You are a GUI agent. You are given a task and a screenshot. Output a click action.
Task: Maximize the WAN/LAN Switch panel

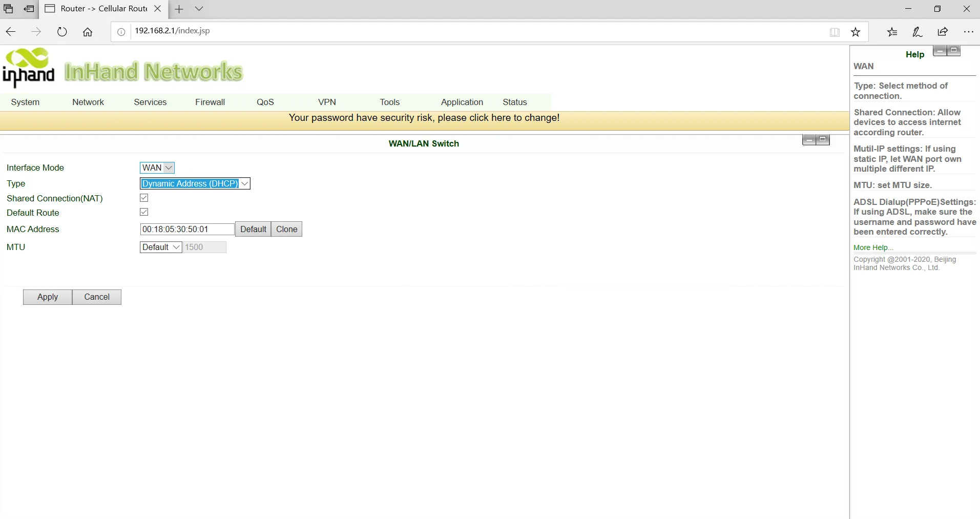point(823,140)
